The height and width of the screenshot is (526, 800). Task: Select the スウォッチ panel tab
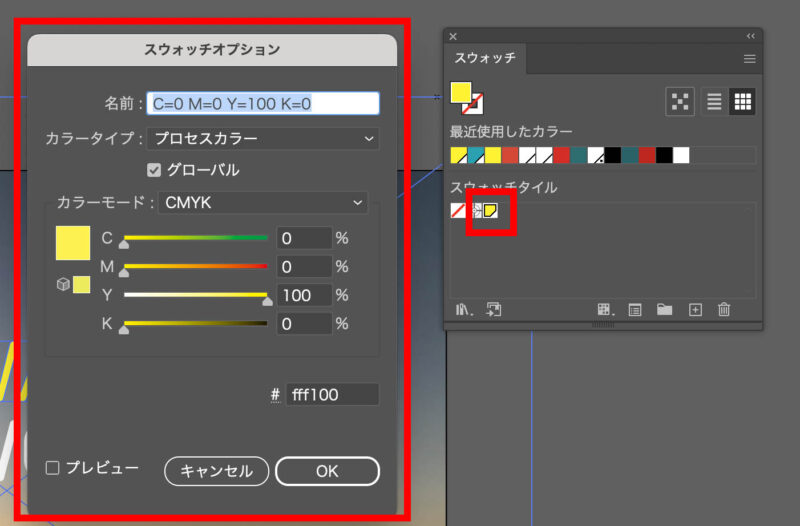coord(485,59)
